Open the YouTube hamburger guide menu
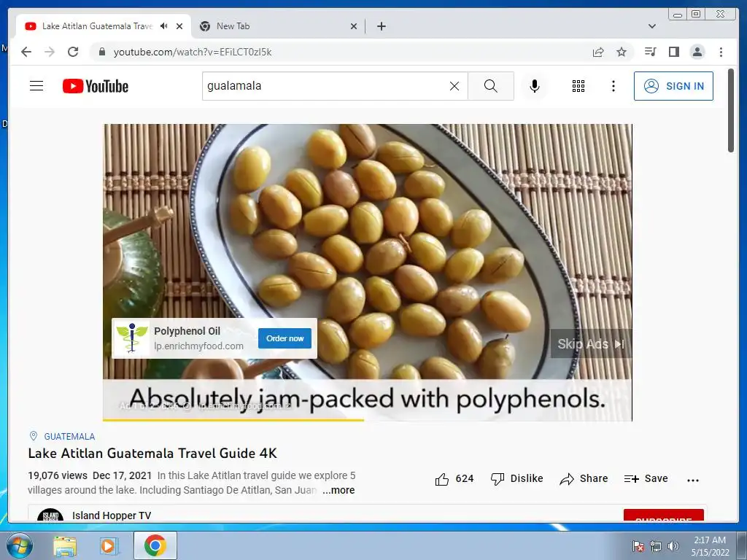This screenshot has width=747, height=560. tap(36, 86)
